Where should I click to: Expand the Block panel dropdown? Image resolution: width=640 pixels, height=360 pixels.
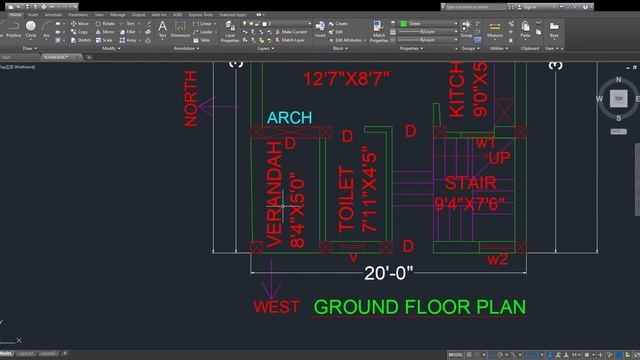click(x=340, y=49)
